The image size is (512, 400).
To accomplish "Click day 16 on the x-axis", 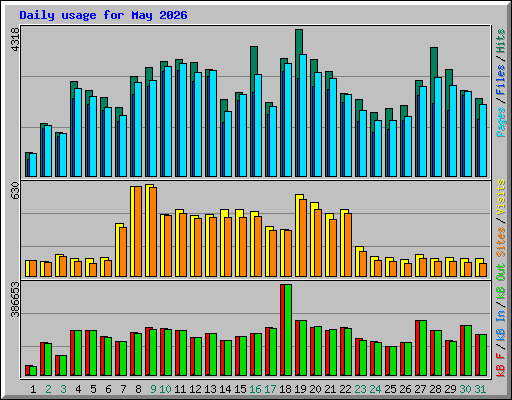I will (x=255, y=389).
